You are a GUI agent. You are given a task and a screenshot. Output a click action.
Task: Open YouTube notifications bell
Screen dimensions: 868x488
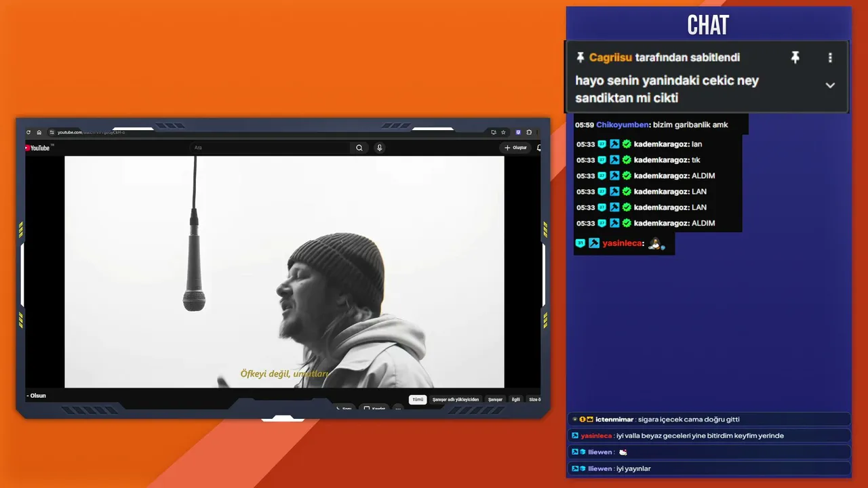coord(539,148)
